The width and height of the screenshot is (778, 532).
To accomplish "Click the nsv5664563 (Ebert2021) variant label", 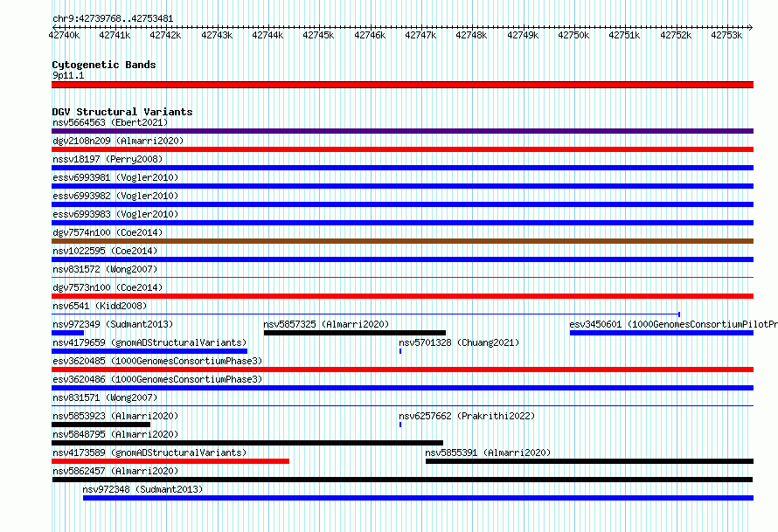I will click(x=110, y=122).
